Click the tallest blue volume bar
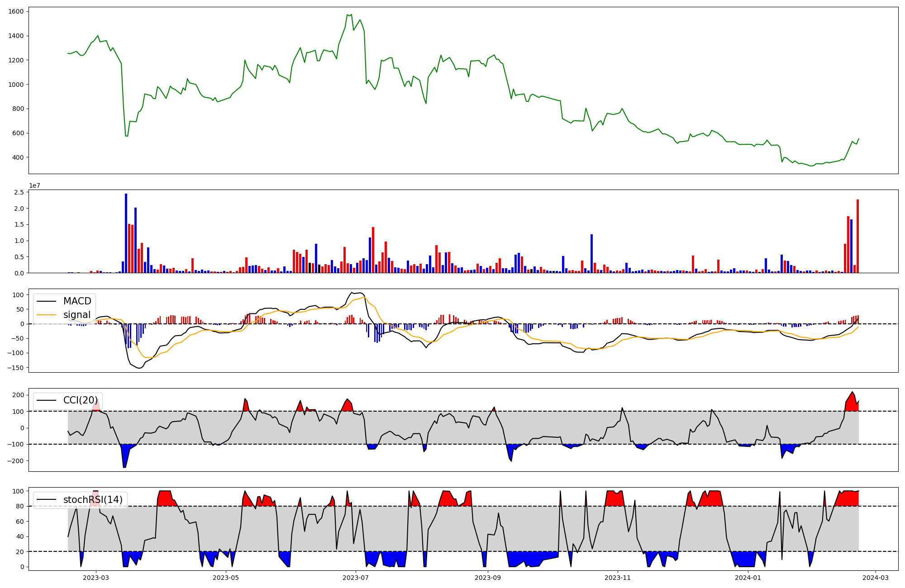The image size is (905, 588). 126,233
